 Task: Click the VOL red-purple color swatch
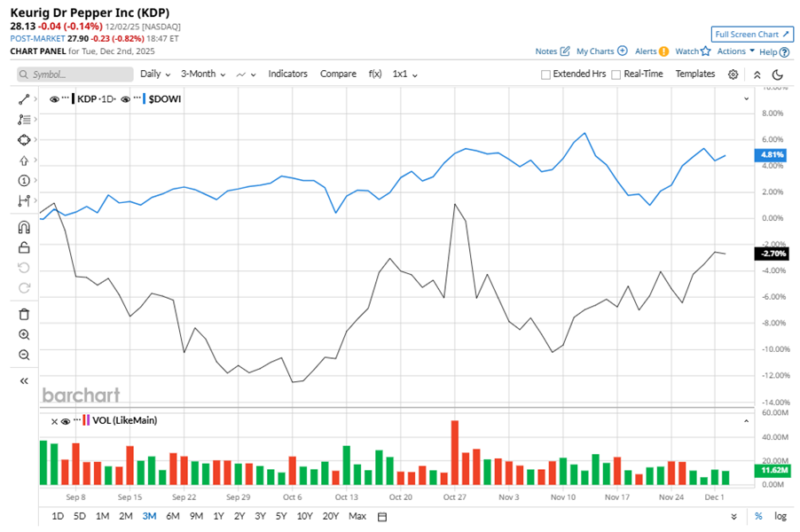click(x=86, y=421)
